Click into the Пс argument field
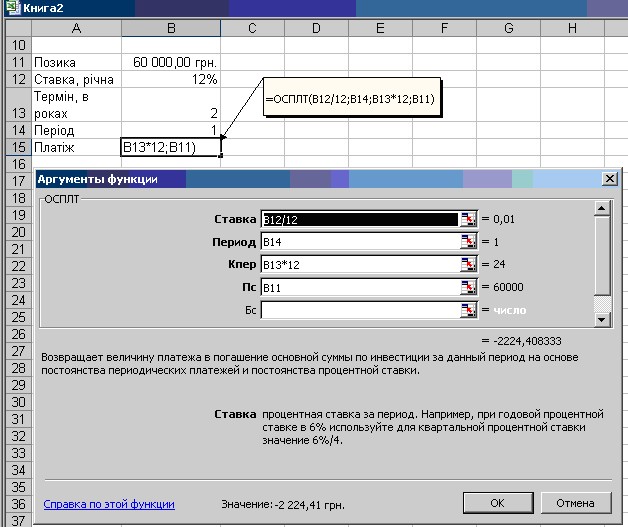Image resolution: width=628 pixels, height=527 pixels. click(360, 288)
